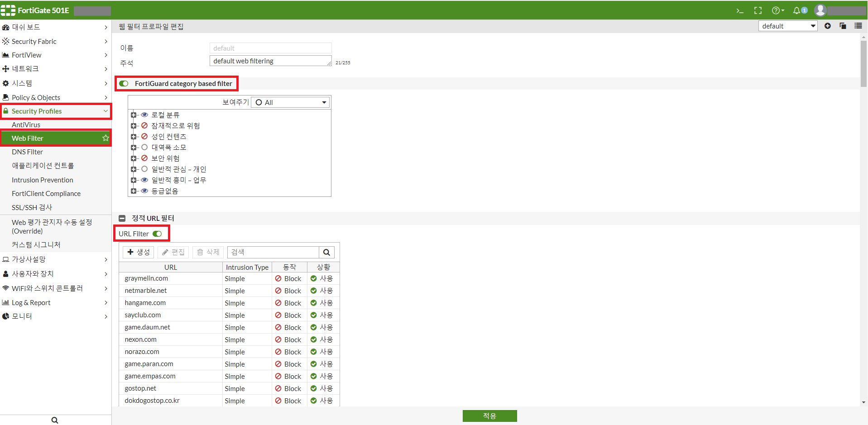Image resolution: width=868 pixels, height=425 pixels.
Task: Click the 모니터 pie chart icon
Action: pyautogui.click(x=6, y=316)
